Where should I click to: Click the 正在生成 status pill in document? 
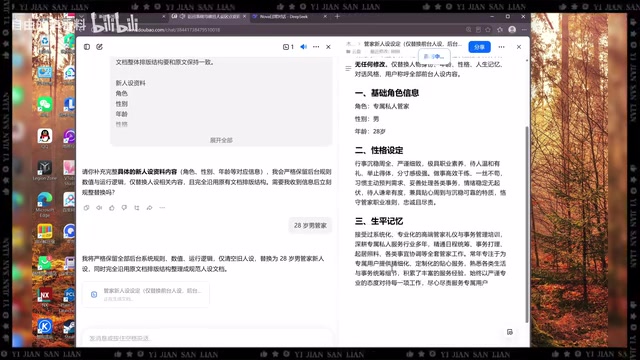tap(434, 56)
